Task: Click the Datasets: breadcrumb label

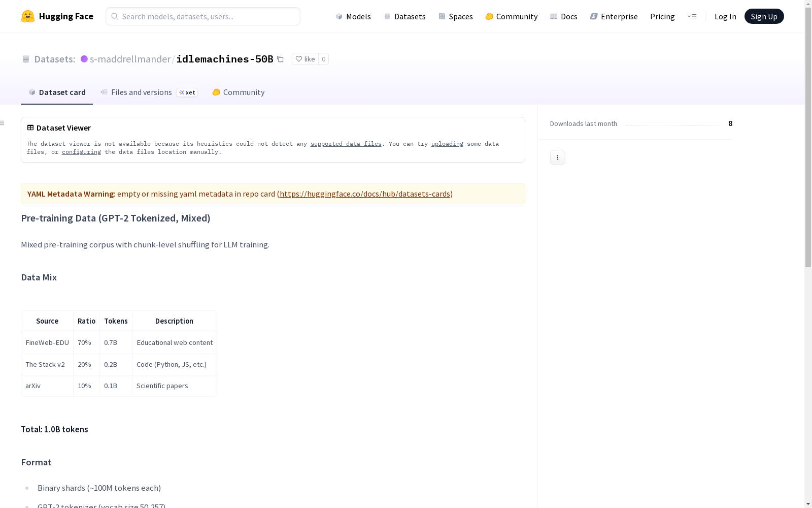Action: [55, 59]
